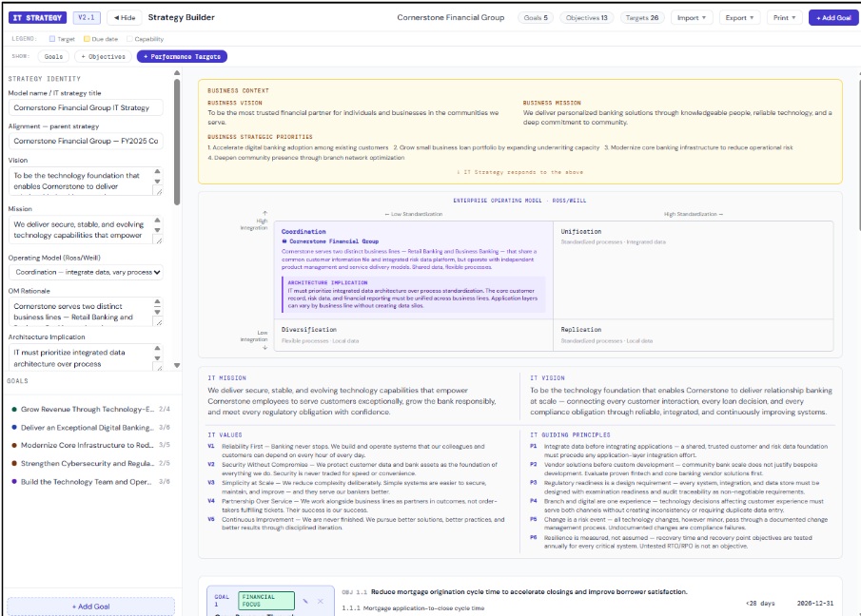Viewport: 861px width, 616px height.
Task: Click the 2026-12-31 due date
Action: [x=815, y=604]
